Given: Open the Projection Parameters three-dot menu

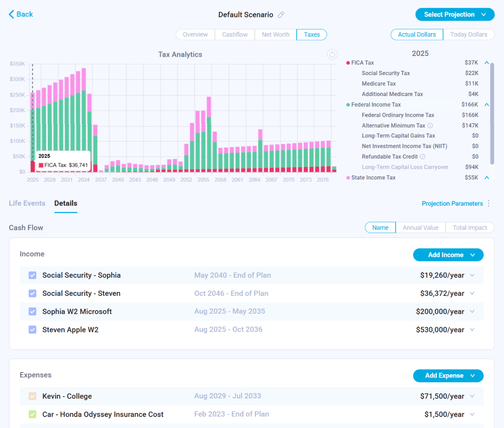Looking at the screenshot, I should point(489,204).
